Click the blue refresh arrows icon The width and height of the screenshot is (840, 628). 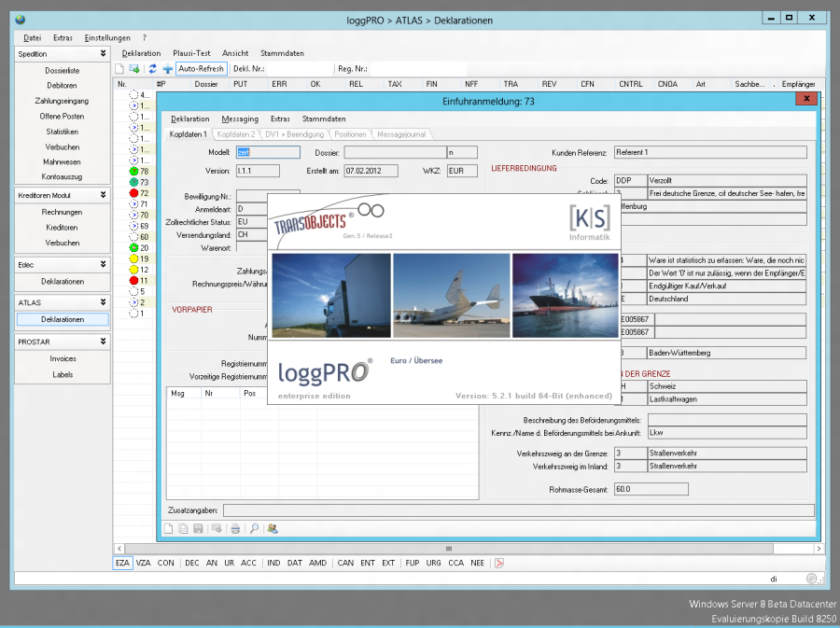click(153, 68)
